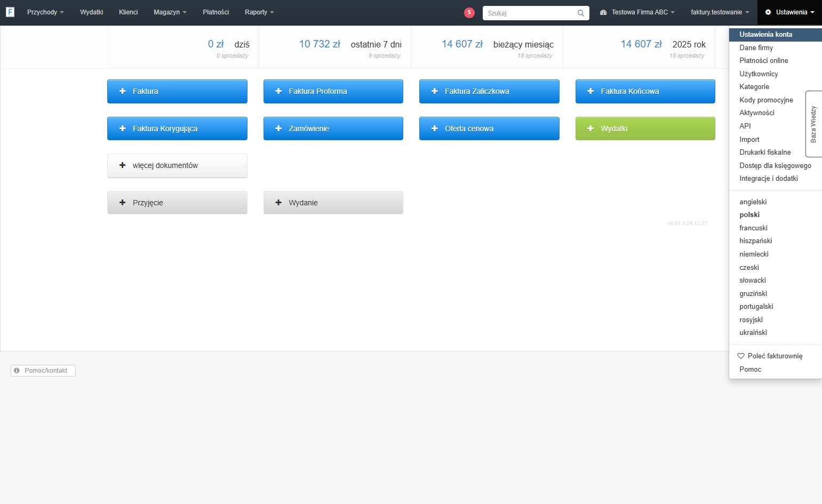822x504 pixels.
Task: Create a Faktura Korygująca
Action: (x=177, y=129)
